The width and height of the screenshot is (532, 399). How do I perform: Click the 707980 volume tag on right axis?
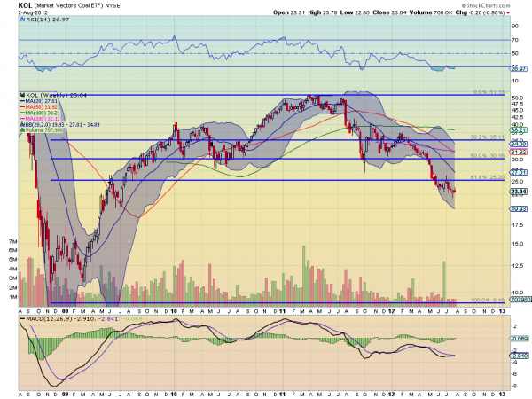tap(519, 300)
